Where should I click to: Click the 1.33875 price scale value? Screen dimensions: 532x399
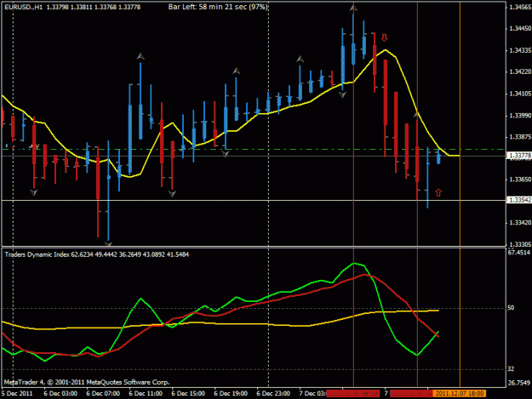[520, 137]
